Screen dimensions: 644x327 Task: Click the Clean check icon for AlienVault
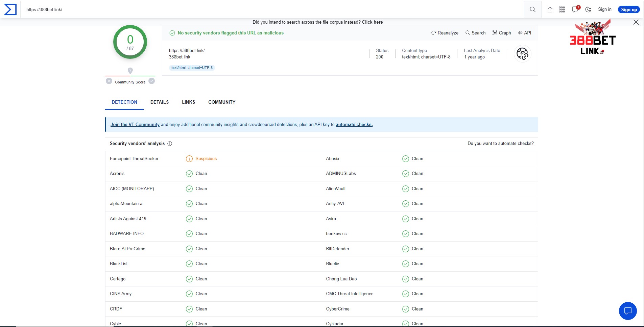[x=406, y=189]
